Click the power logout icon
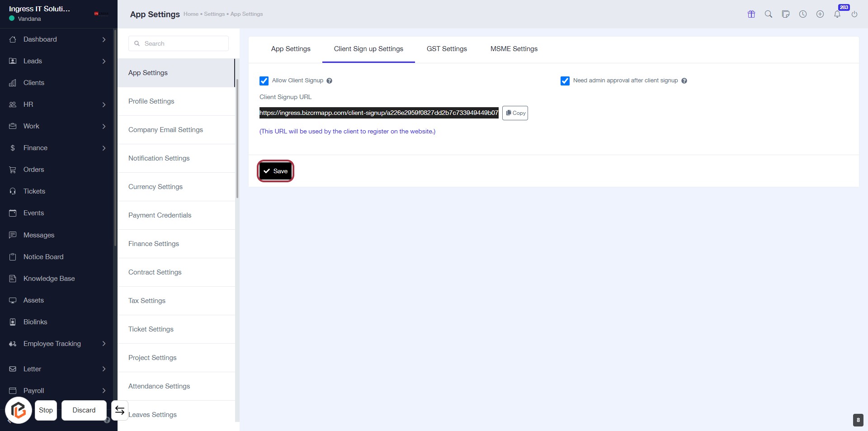Screen dimensions: 868x431 [x=854, y=14]
